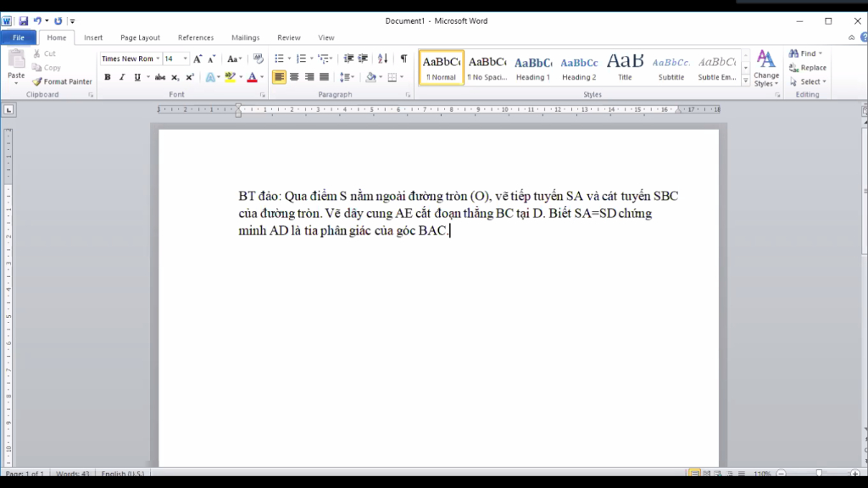The image size is (868, 488).
Task: Switch to the Page Layout tab
Action: (x=140, y=37)
